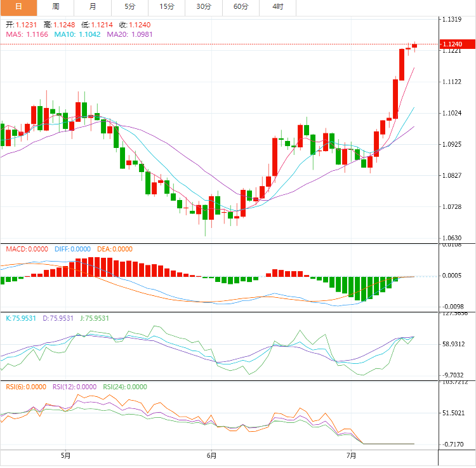Switch to the 周 weekly chart tab

click(x=56, y=7)
